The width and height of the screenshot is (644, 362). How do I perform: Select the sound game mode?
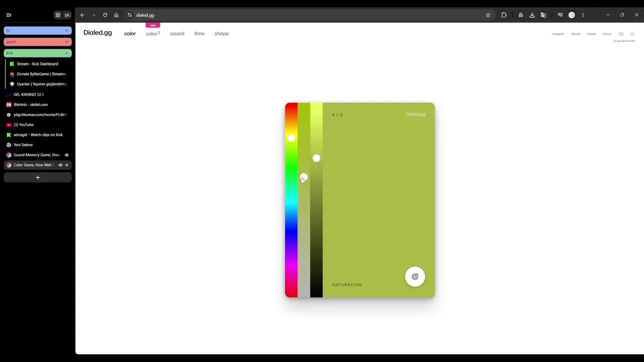[177, 34]
